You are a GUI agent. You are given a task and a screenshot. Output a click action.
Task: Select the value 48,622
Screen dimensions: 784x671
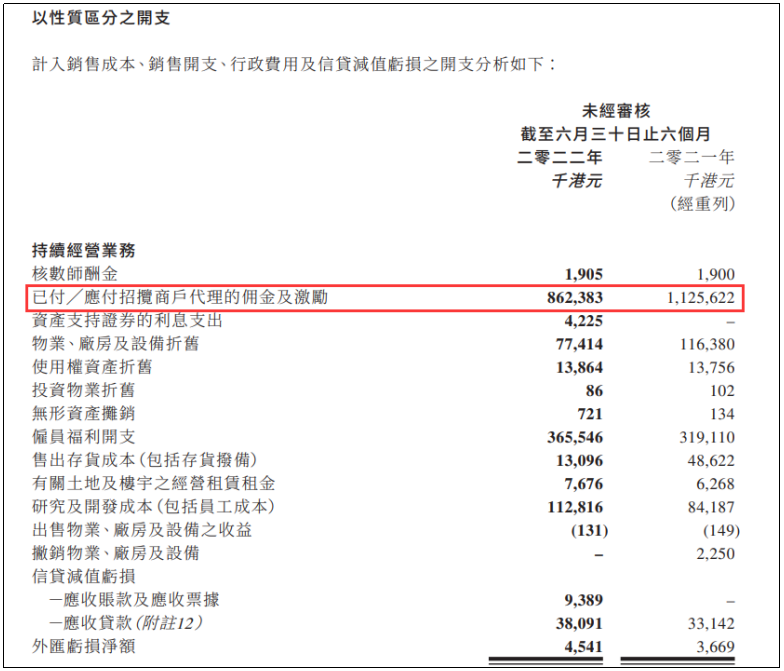(711, 460)
